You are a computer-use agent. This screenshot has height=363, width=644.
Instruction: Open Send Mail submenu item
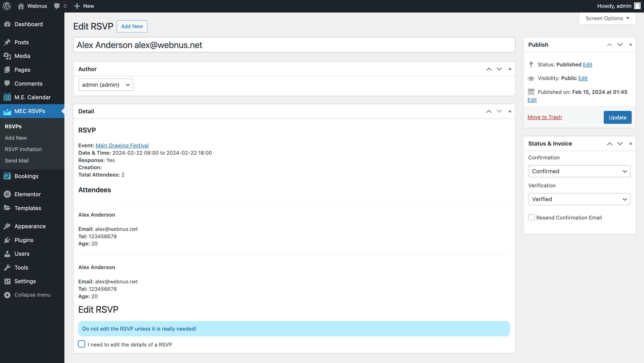coord(17,161)
